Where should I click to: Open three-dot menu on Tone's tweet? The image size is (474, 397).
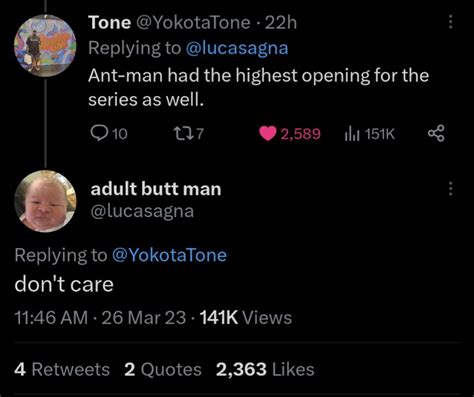(x=450, y=22)
